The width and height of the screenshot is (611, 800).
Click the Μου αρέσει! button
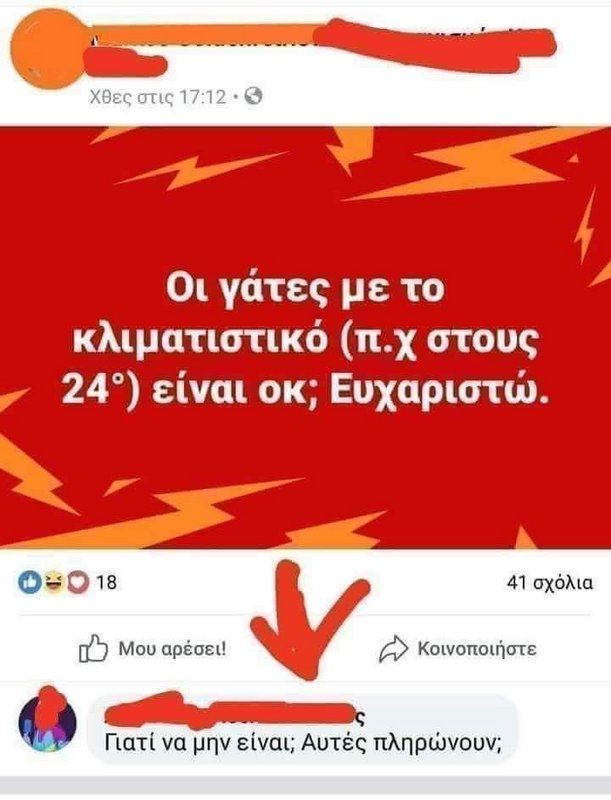(152, 648)
